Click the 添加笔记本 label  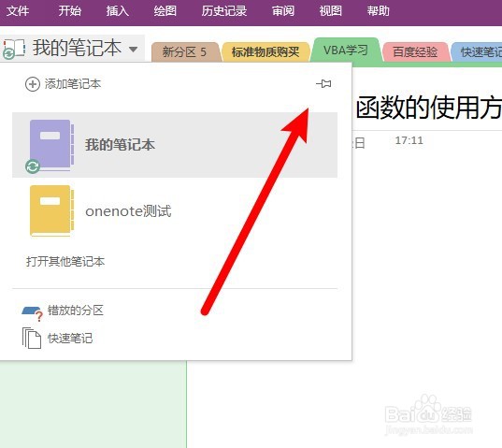73,84
